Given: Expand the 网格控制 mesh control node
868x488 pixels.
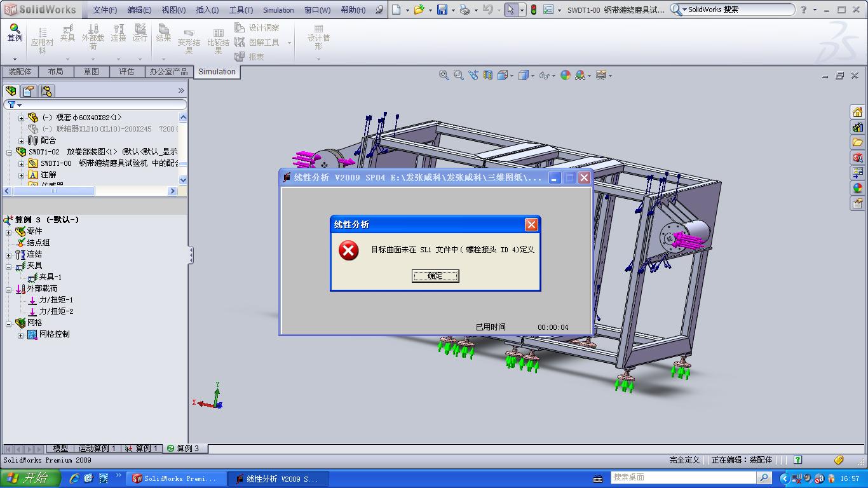Looking at the screenshot, I should coord(20,335).
